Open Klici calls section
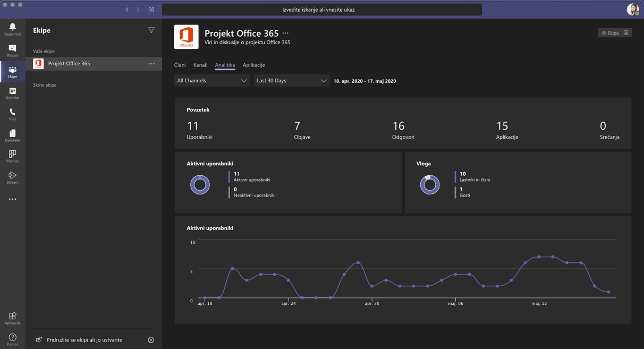 [12, 115]
